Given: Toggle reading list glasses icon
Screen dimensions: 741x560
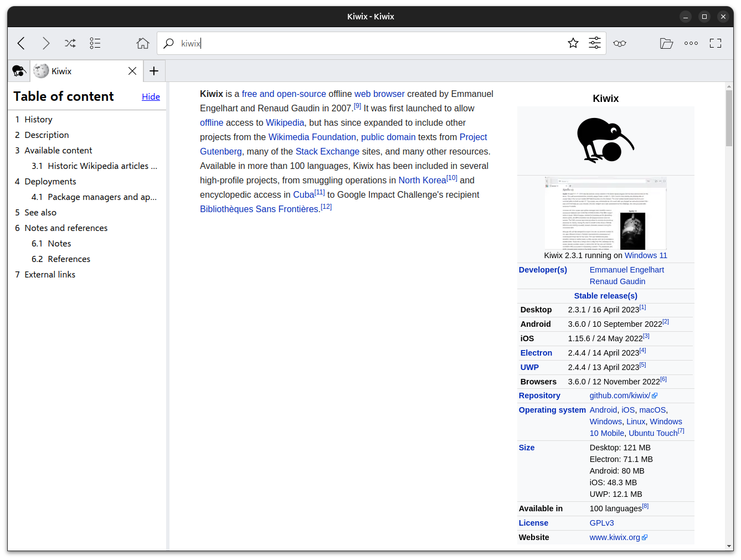Looking at the screenshot, I should pos(620,43).
